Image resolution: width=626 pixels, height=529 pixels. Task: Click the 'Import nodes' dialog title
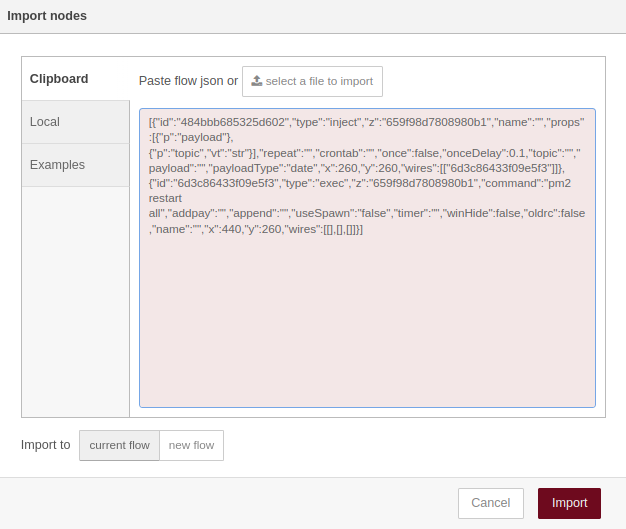coord(47,16)
